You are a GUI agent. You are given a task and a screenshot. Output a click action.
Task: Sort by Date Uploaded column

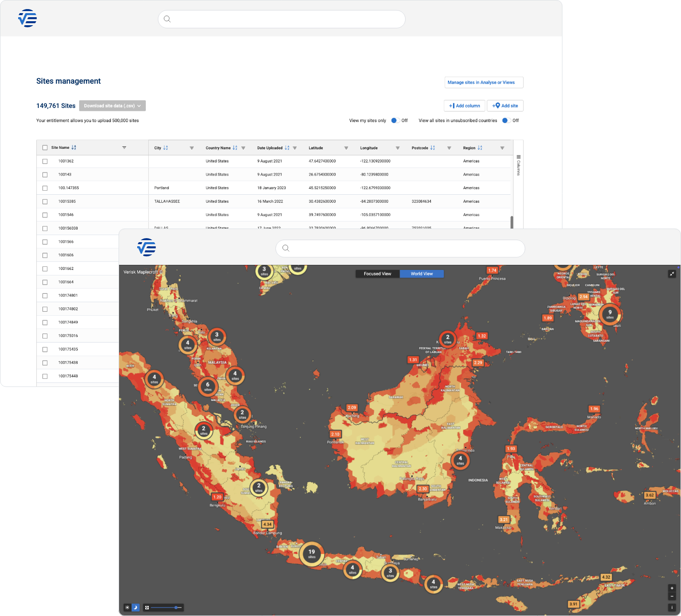pos(287,148)
